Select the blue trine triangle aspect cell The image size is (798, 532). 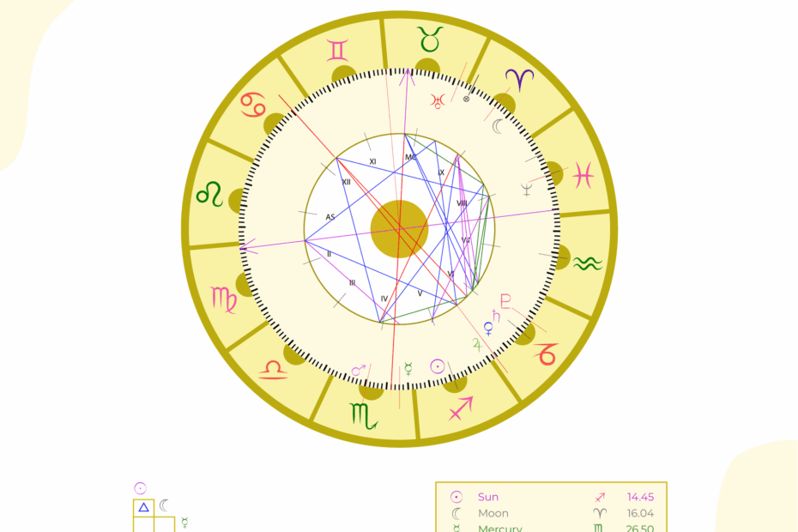pyautogui.click(x=143, y=508)
